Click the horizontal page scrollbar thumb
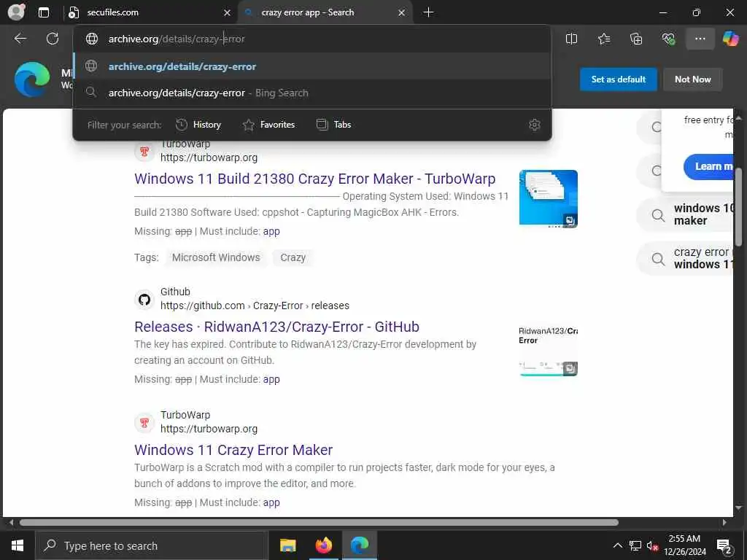The image size is (747, 560). (319, 522)
